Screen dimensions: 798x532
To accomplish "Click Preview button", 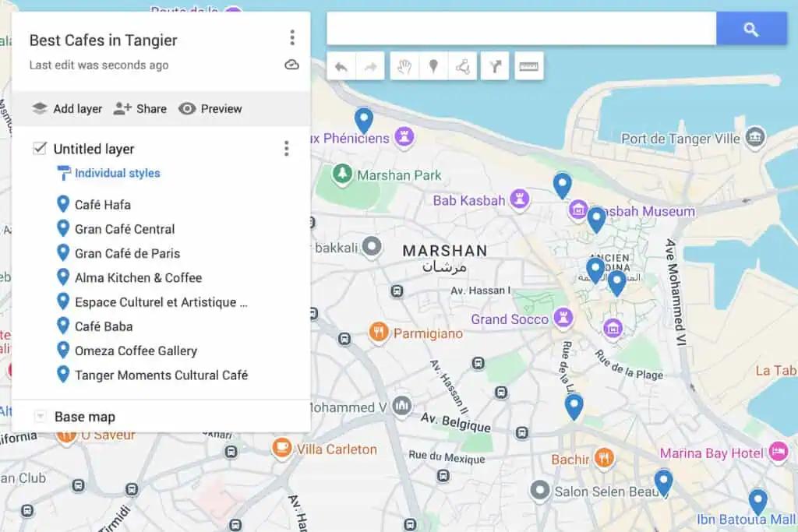I will [210, 109].
